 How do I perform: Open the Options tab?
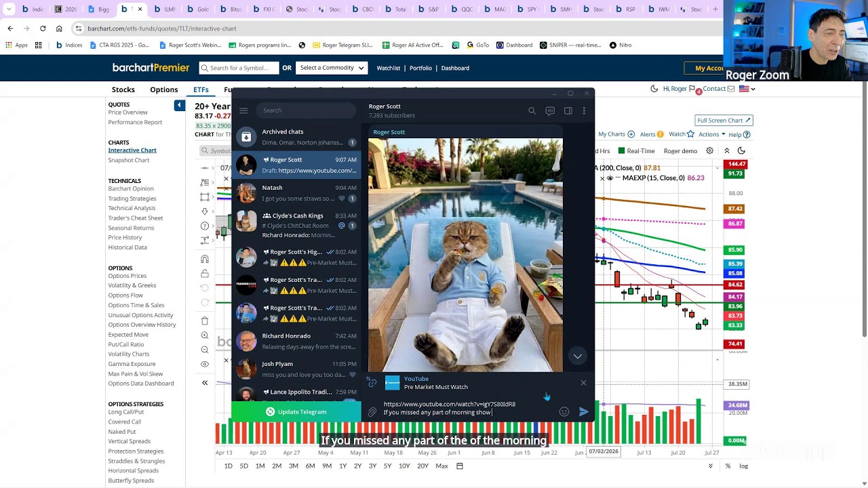tap(164, 89)
